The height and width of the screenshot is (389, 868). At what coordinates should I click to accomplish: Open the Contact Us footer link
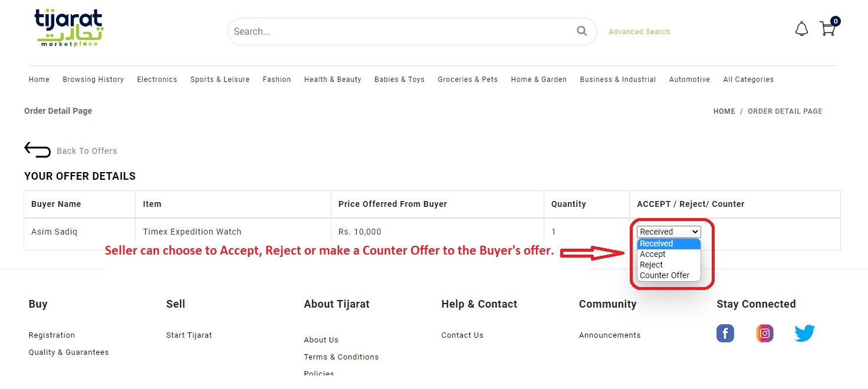(462, 335)
